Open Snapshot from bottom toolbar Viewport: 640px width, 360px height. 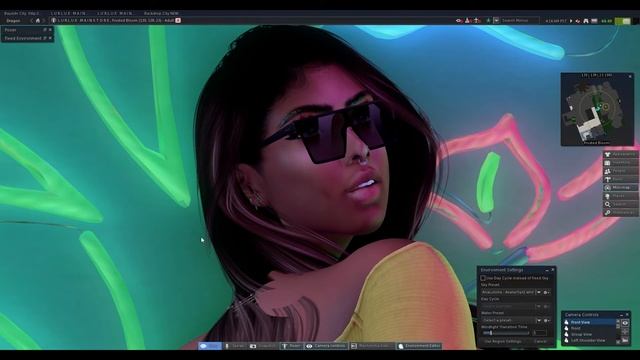(263, 346)
